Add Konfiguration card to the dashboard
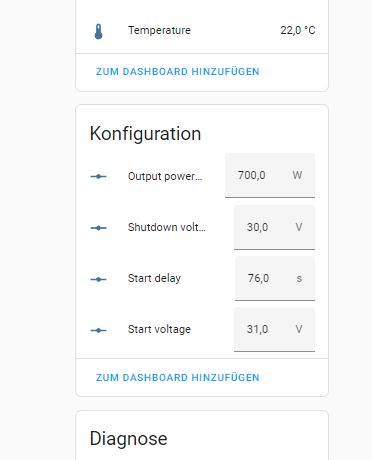The width and height of the screenshot is (372, 460). coord(178,378)
